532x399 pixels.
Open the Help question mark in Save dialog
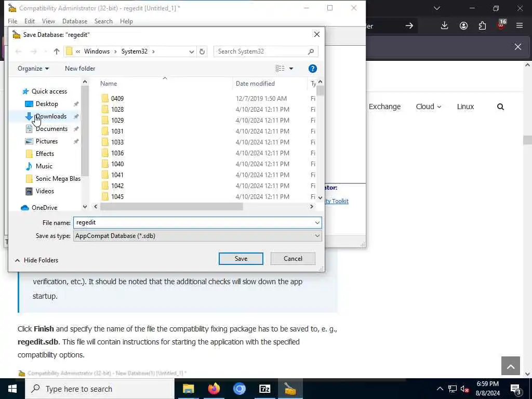coord(312,69)
